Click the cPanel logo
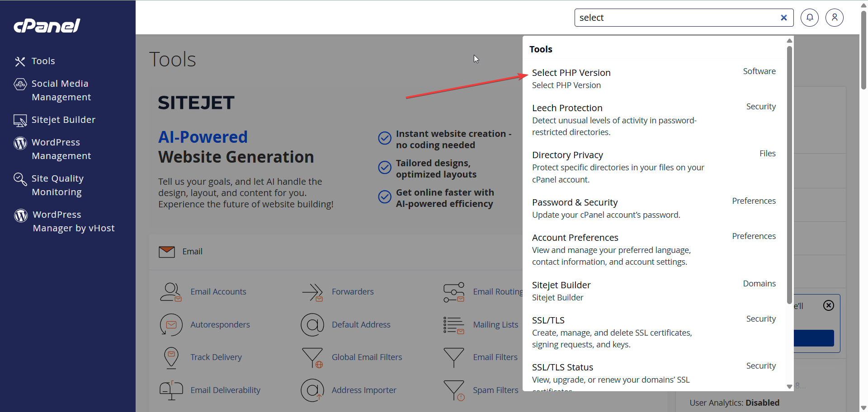Screen dimensions: 868x412 47,26
